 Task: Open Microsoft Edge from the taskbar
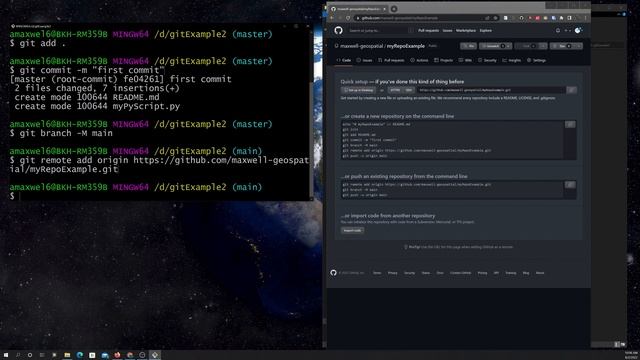(80, 355)
